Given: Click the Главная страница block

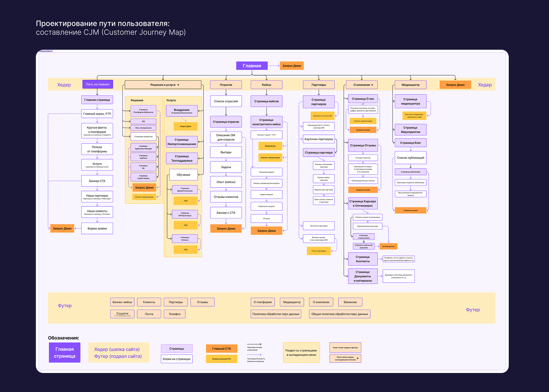Looking at the screenshot, I should pyautogui.click(x=97, y=100).
